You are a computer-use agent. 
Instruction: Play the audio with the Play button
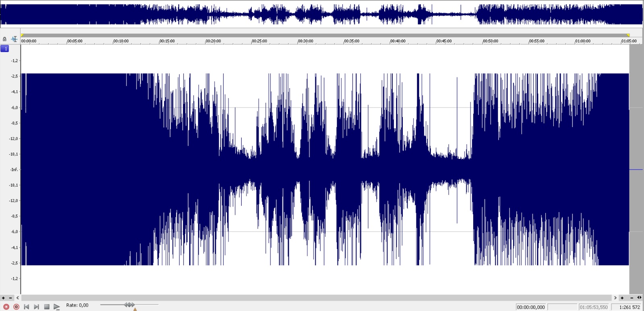[x=57, y=307]
